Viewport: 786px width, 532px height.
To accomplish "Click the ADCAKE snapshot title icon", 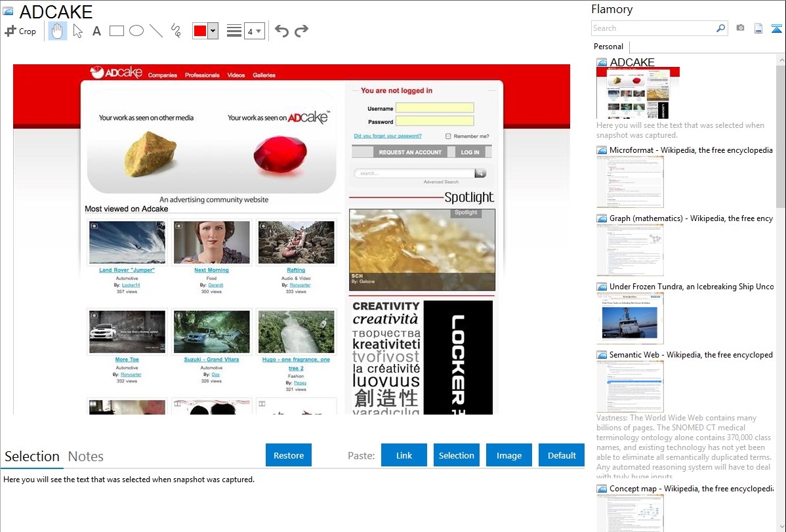I will tap(8, 11).
